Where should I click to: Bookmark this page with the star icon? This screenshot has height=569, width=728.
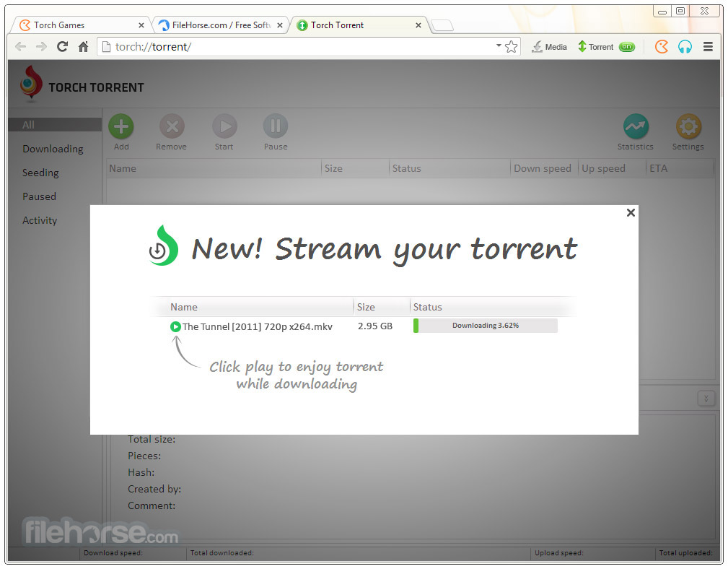point(511,47)
